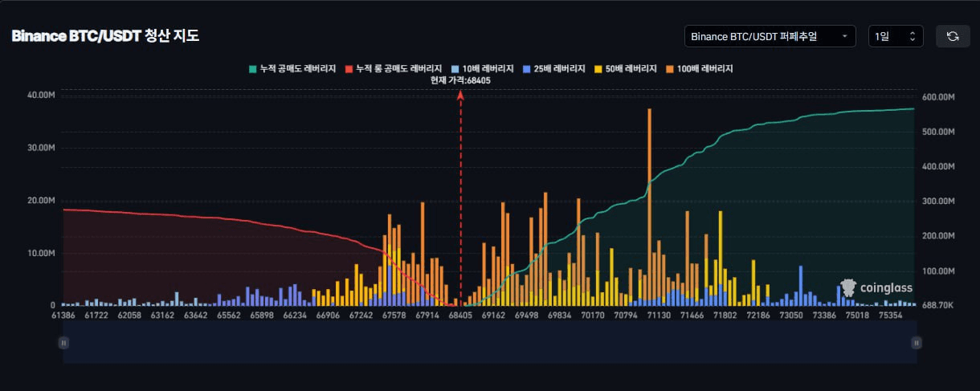Open the 1일 time period selector

[x=895, y=36]
